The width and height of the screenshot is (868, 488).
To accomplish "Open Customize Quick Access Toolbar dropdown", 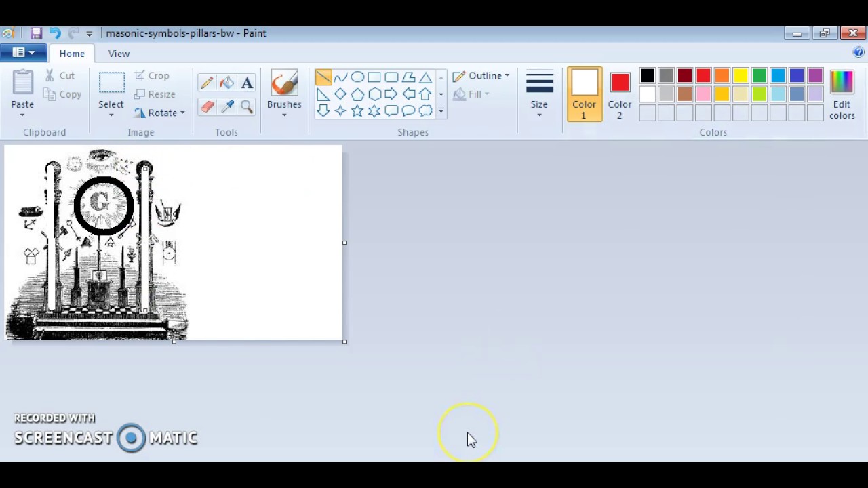I will pyautogui.click(x=89, y=33).
